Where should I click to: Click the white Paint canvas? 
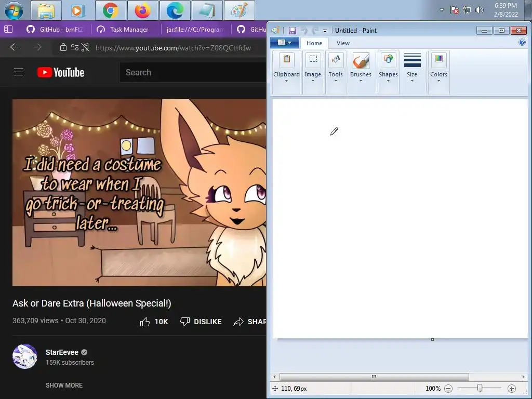400,219
